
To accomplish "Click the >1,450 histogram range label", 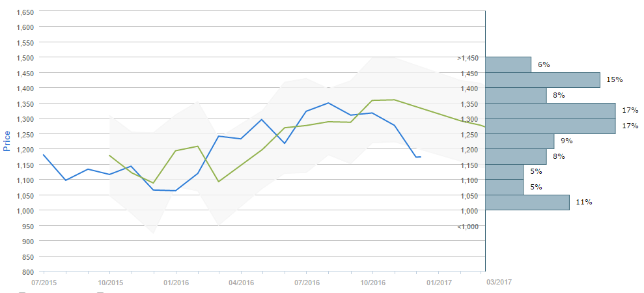I will pos(468,59).
